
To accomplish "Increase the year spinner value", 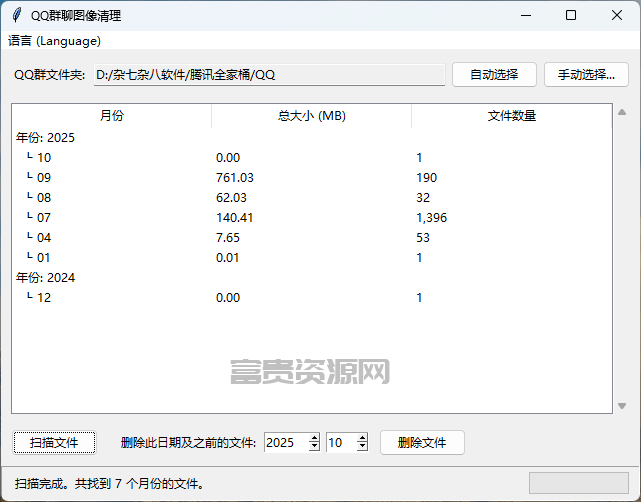I will (x=314, y=438).
